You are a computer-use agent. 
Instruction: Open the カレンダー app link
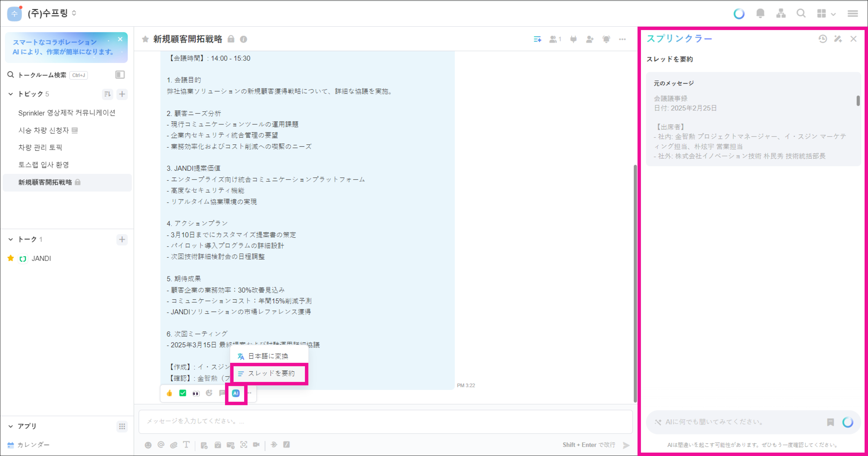[33, 445]
